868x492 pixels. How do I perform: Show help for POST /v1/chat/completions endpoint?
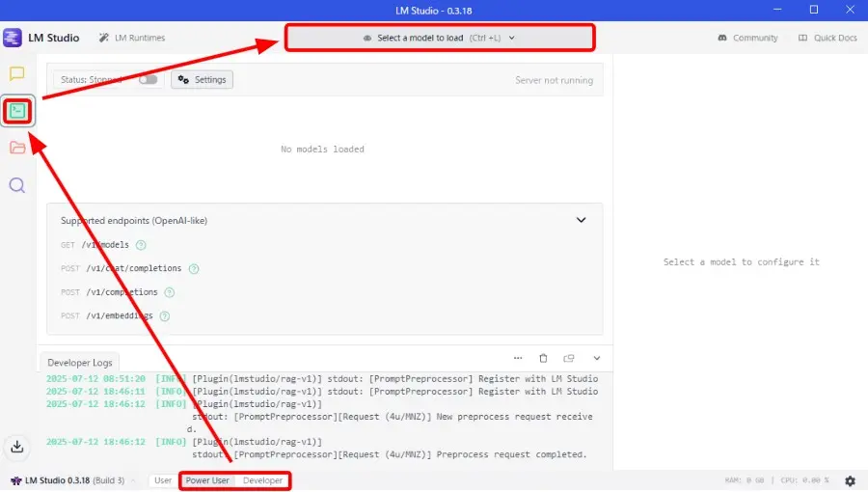pyautogui.click(x=194, y=268)
